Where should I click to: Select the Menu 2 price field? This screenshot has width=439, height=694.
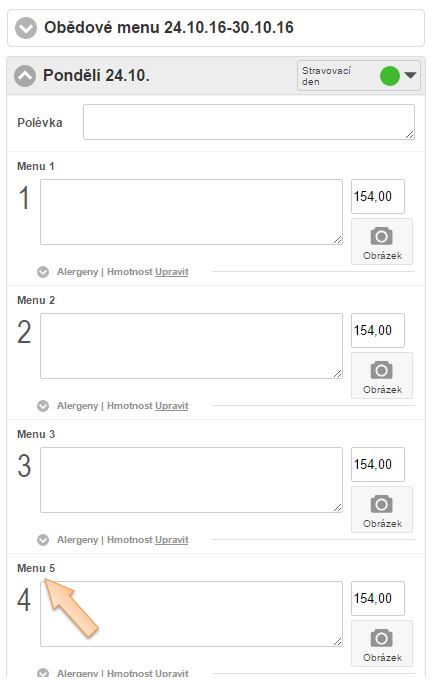(x=378, y=331)
